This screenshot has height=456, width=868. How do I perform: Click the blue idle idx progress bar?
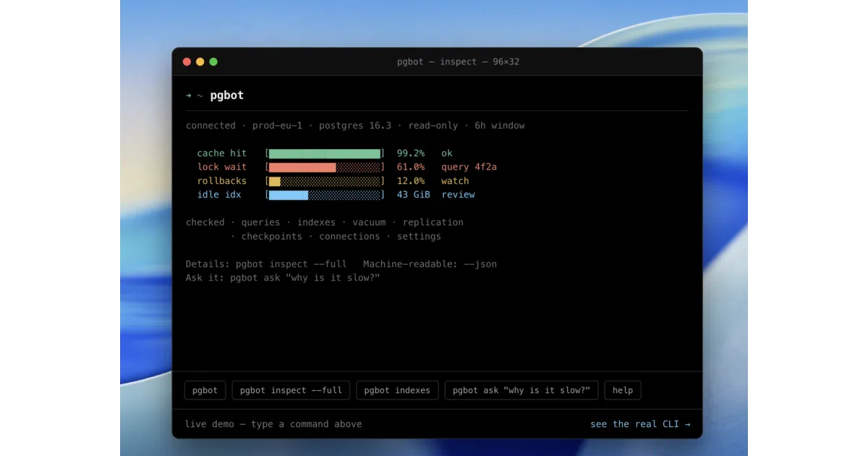[x=325, y=195]
